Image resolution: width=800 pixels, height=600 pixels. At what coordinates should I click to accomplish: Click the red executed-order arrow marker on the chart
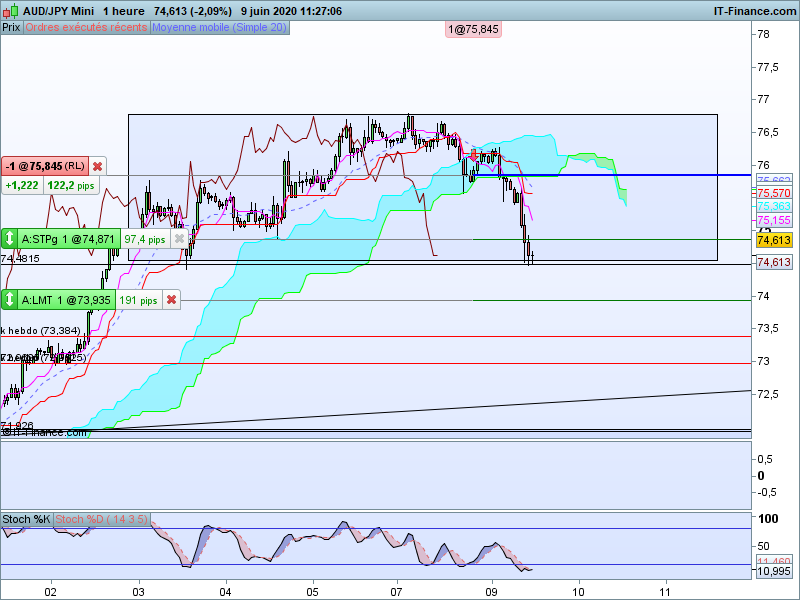point(473,155)
